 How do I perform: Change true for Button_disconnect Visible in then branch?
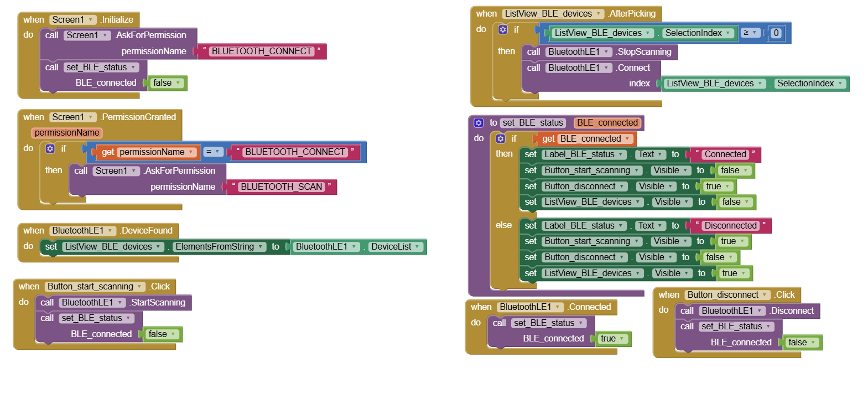(x=718, y=187)
